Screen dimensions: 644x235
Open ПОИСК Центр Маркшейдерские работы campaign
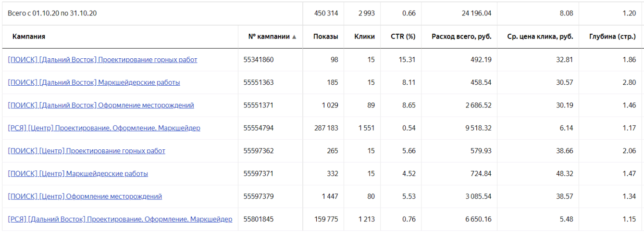point(78,173)
